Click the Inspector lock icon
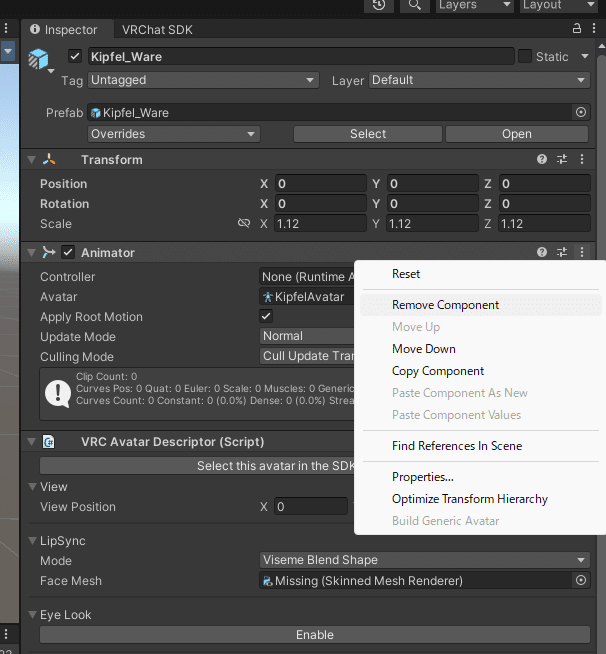 (x=577, y=30)
